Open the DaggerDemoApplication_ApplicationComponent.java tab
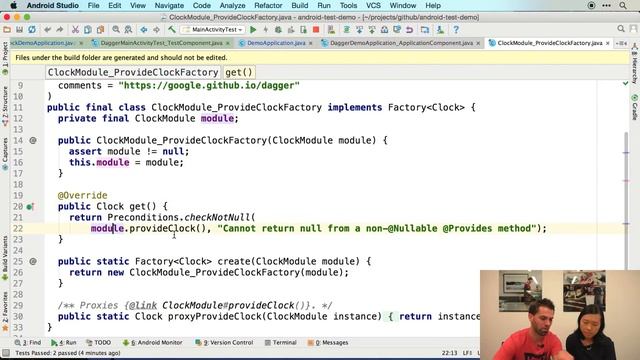This screenshot has height=360, width=640. tap(401, 43)
